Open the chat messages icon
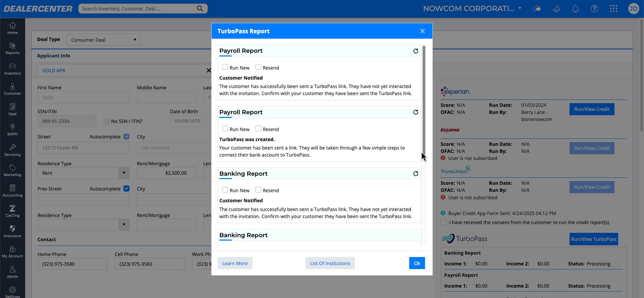The image size is (644, 298). [x=537, y=9]
